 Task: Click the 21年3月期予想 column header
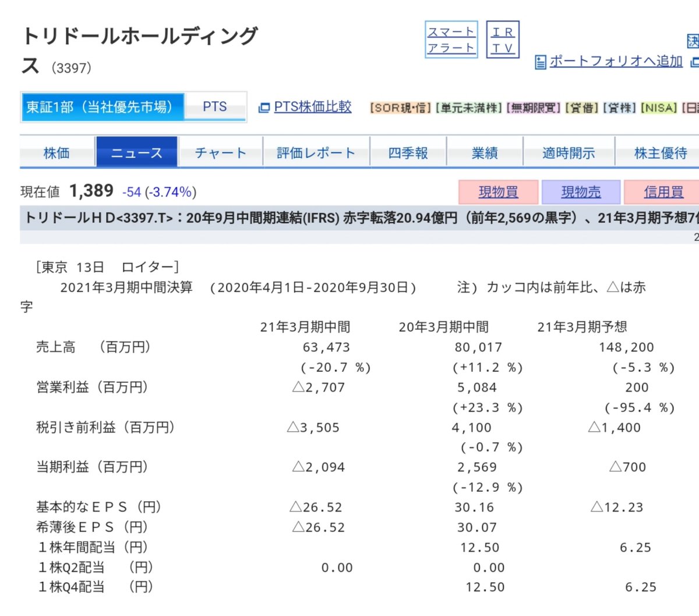point(582,327)
